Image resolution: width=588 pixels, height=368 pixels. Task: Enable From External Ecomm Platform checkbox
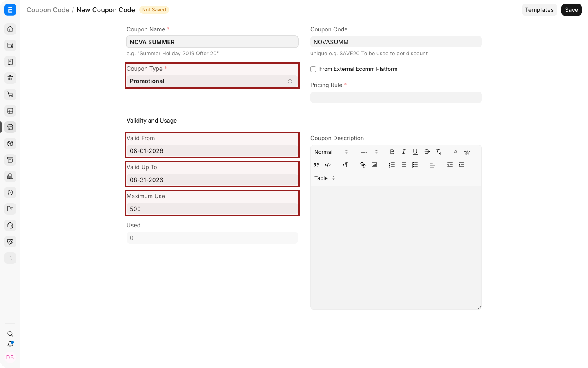[x=313, y=69]
